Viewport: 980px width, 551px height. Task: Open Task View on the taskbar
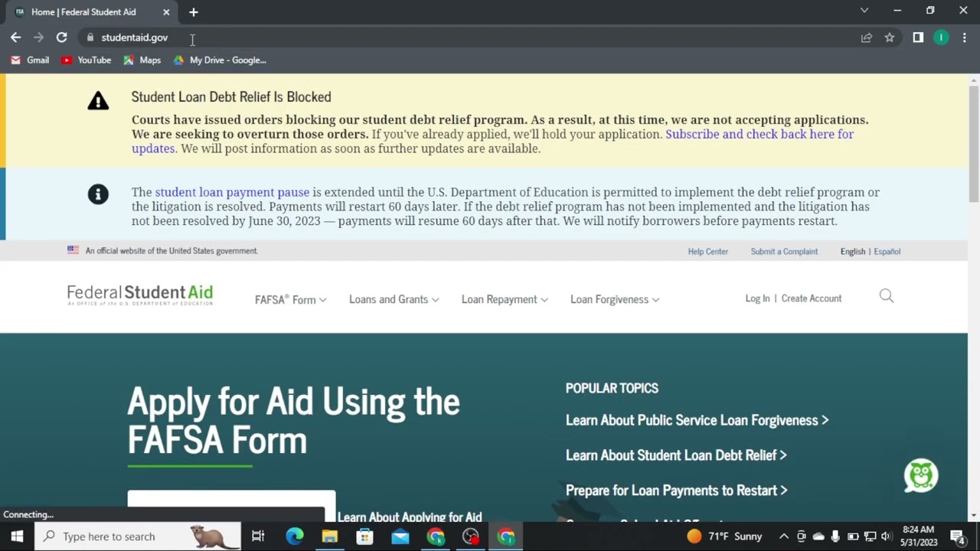coord(258,536)
